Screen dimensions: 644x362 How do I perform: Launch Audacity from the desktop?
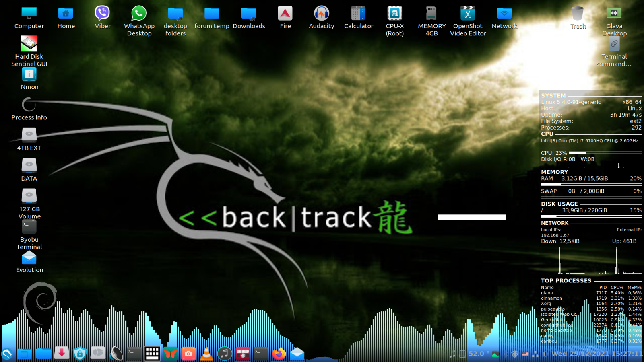tap(322, 18)
